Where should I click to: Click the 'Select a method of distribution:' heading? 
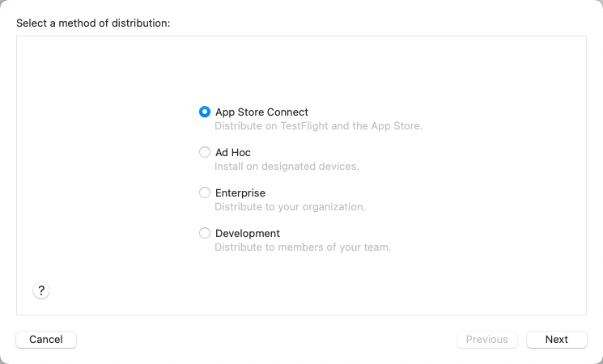tap(93, 23)
